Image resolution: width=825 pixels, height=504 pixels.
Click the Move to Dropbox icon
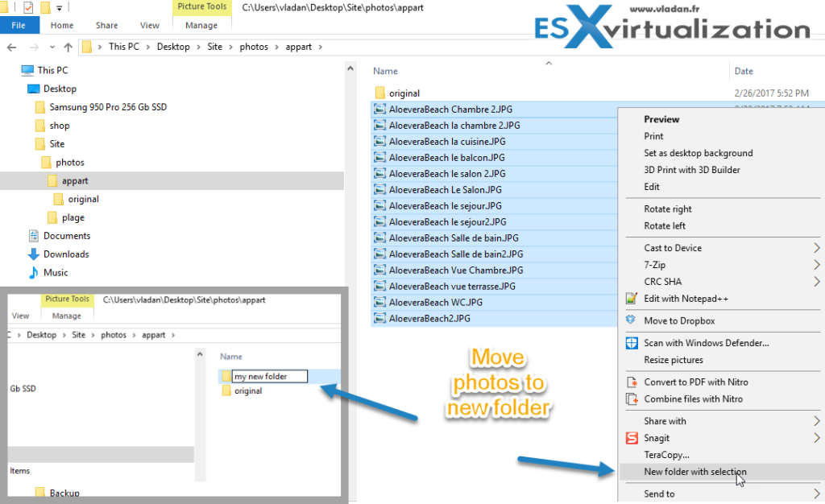[632, 320]
